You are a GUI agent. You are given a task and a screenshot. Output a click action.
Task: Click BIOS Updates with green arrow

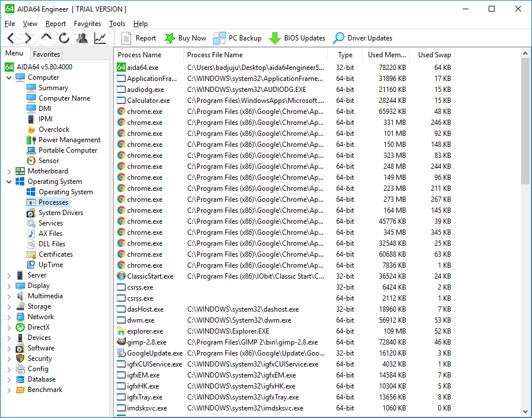click(297, 38)
